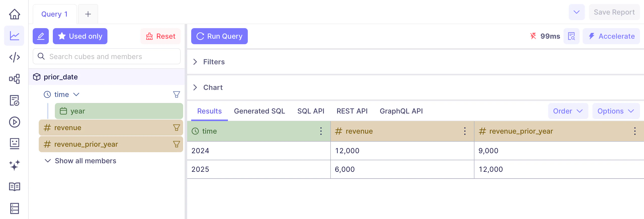Open the query details icon beside 99ms
Screen dimensions: 644x219
click(571, 36)
